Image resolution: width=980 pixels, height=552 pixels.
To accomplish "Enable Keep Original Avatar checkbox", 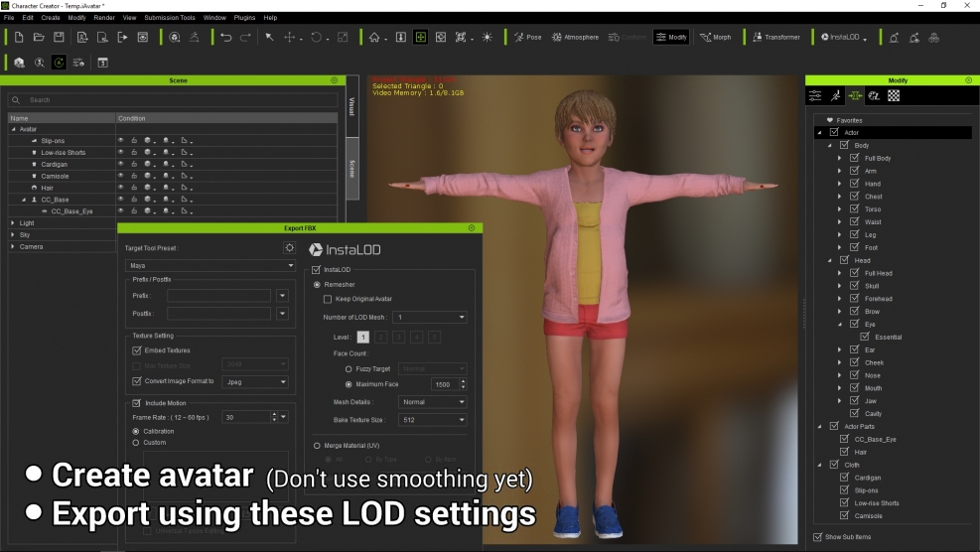I will pos(328,299).
